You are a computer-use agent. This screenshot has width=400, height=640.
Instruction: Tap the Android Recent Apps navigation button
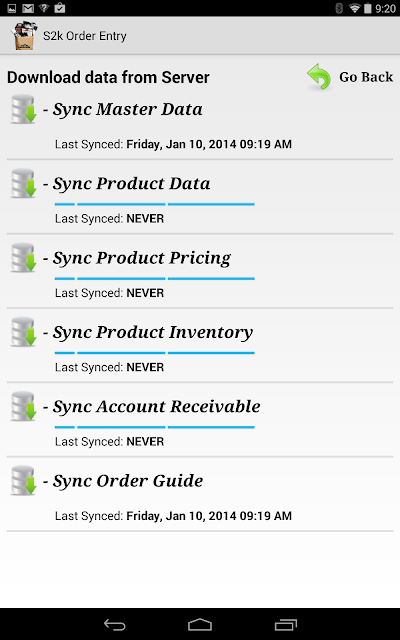coord(285,624)
